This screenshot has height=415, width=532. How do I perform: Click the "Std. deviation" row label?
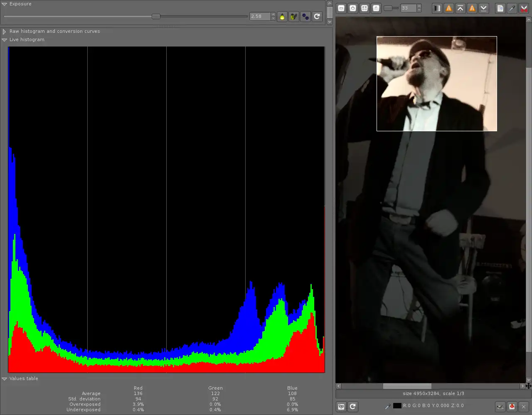[84, 399]
